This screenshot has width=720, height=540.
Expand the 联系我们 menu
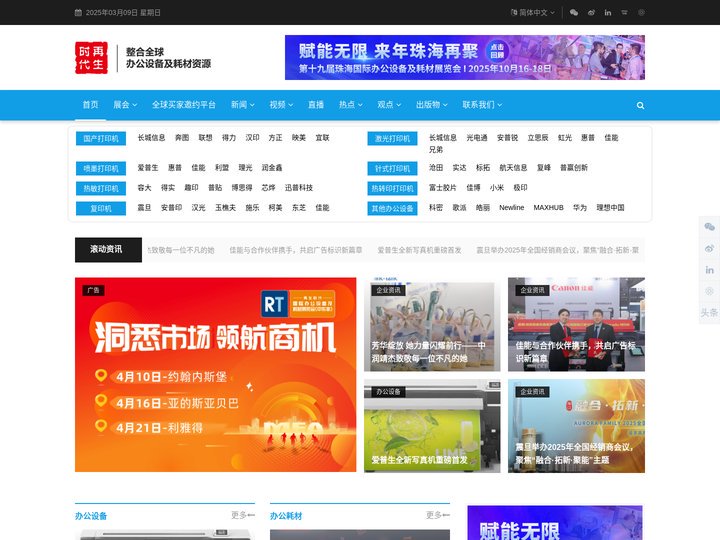(x=482, y=105)
